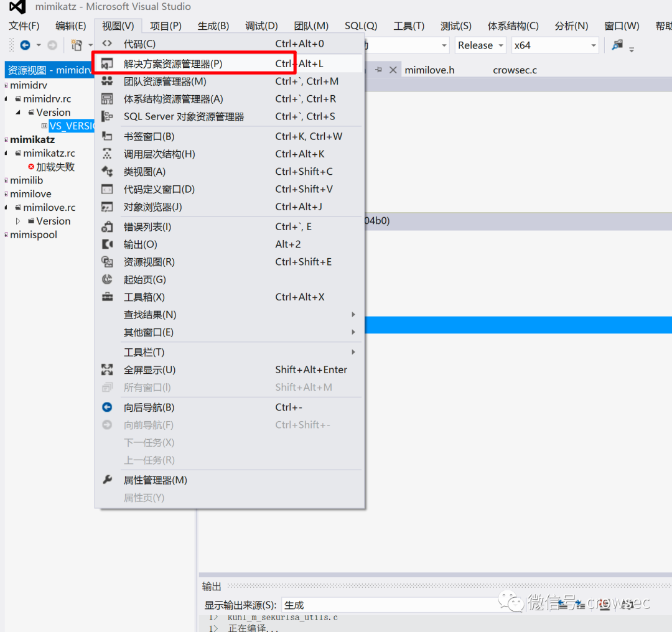Select the mimikatz.rc tree item

coord(49,153)
